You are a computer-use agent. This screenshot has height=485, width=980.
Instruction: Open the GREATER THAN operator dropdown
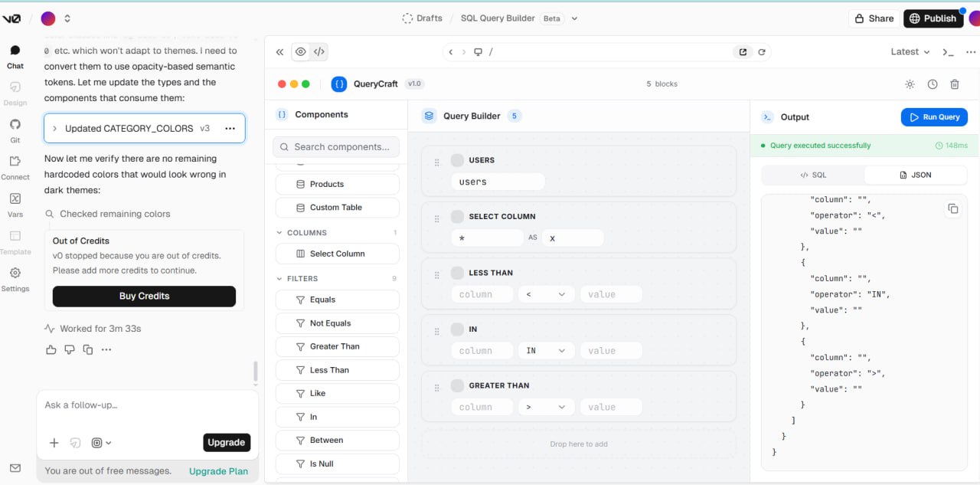[546, 407]
